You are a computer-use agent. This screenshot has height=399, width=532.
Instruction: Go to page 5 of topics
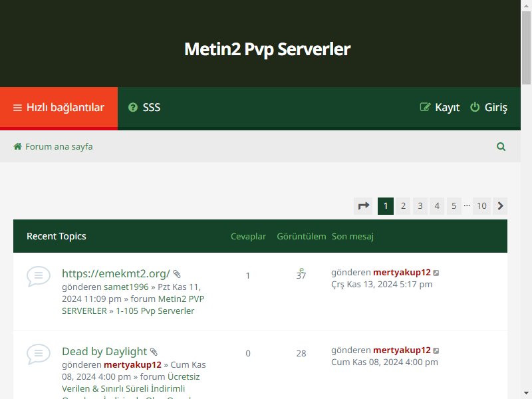point(454,206)
